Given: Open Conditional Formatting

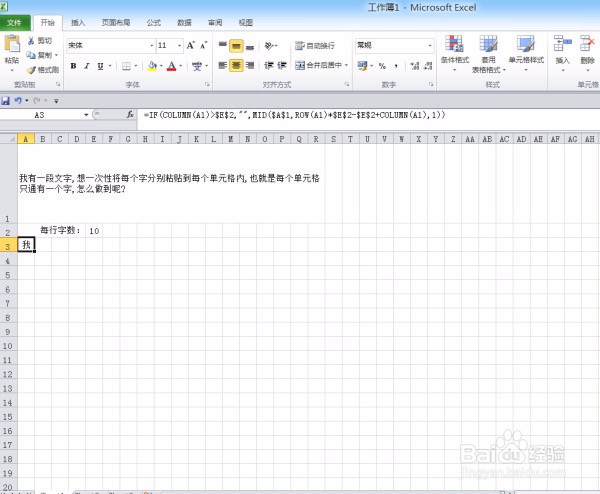Looking at the screenshot, I should pyautogui.click(x=455, y=54).
